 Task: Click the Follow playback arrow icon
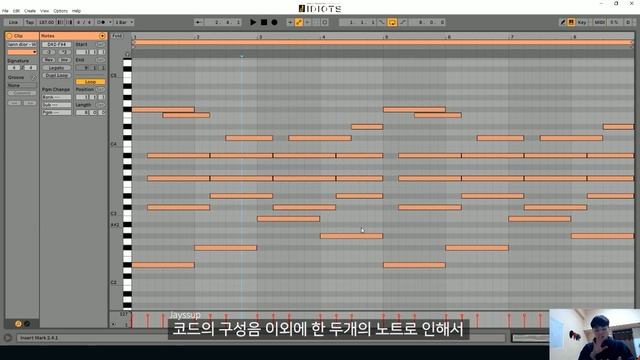(x=199, y=22)
